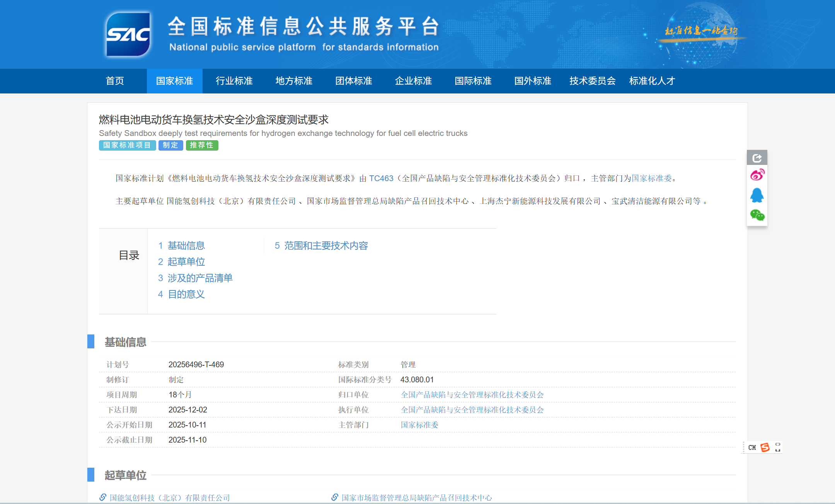Click the 推荐性 green tag
Screen dimensions: 835x504
[x=202, y=145]
